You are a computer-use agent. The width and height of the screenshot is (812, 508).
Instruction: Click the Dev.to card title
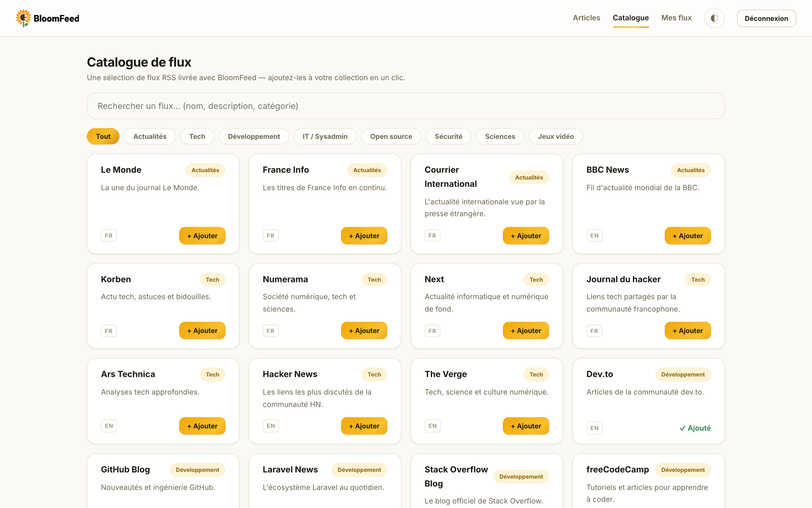pyautogui.click(x=600, y=374)
